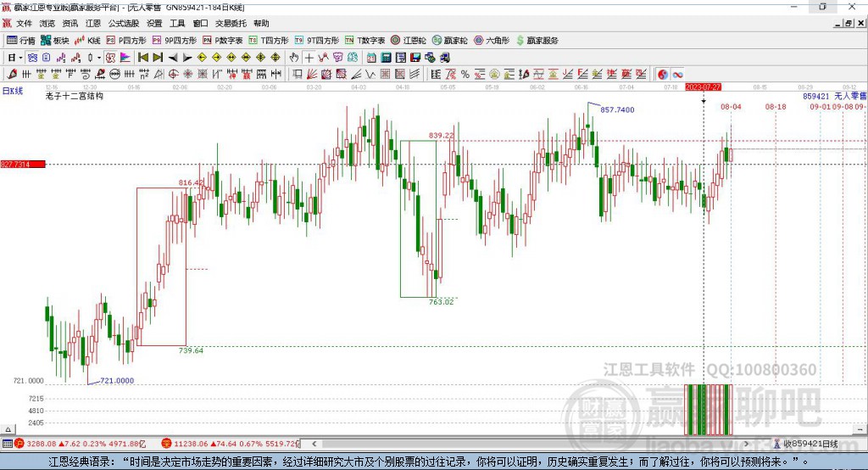Expand the indicator panel triangle button

(x=8, y=429)
